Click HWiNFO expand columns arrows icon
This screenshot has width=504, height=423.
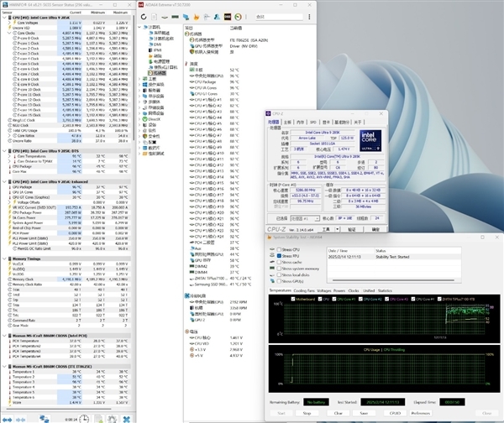(7, 419)
